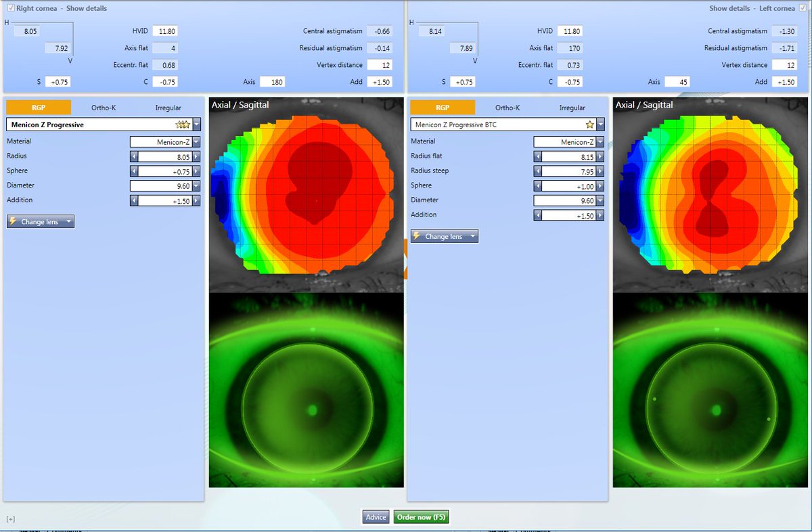Select the RGP tab in left eye panel
The width and height of the screenshot is (812, 532).
pos(443,108)
